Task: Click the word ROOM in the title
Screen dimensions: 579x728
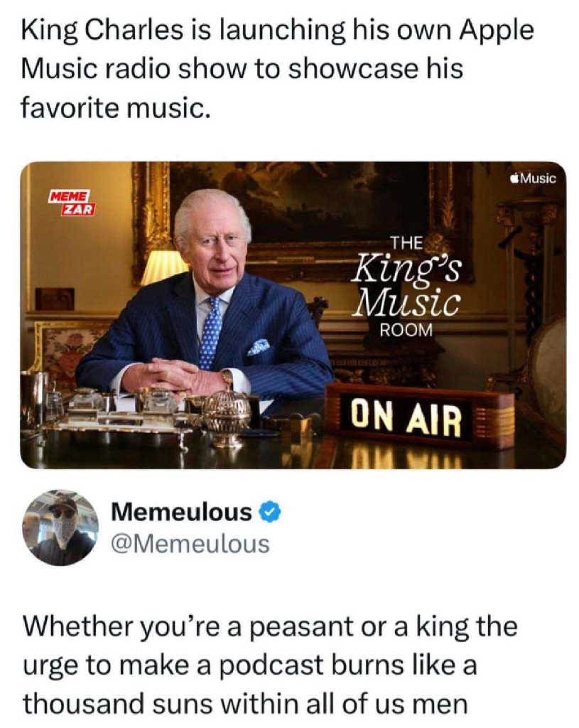Action: coord(406,330)
